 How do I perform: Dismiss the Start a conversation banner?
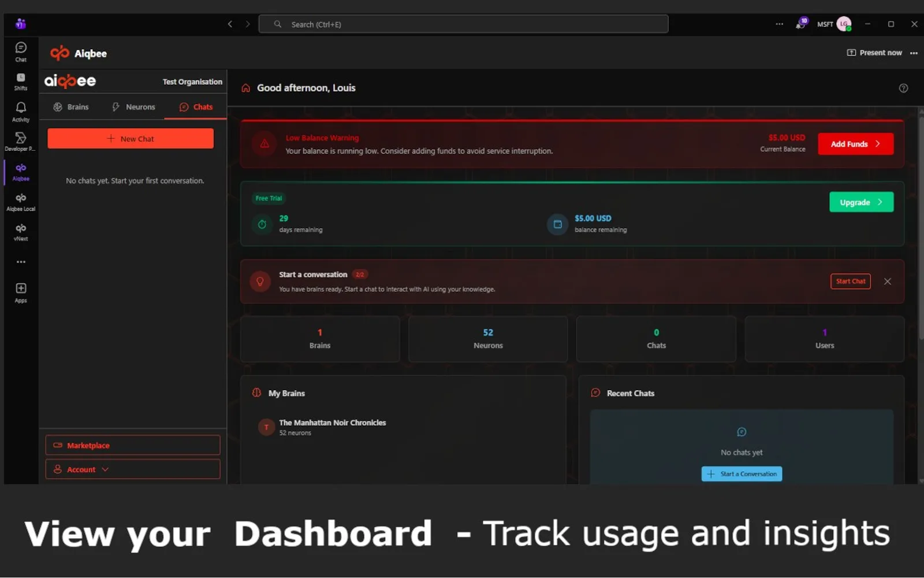[x=888, y=281]
